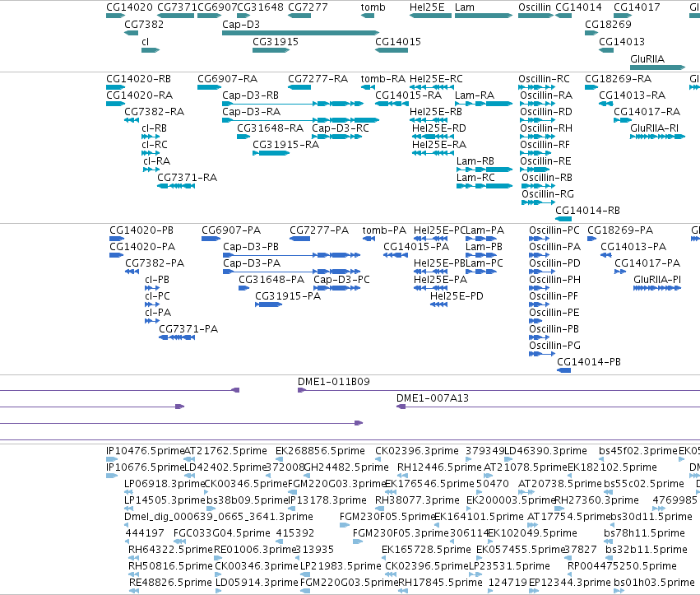Click the Lam gene arrow glyph
Image resolution: width=700 pixels, height=595 pixels.
[x=484, y=16]
